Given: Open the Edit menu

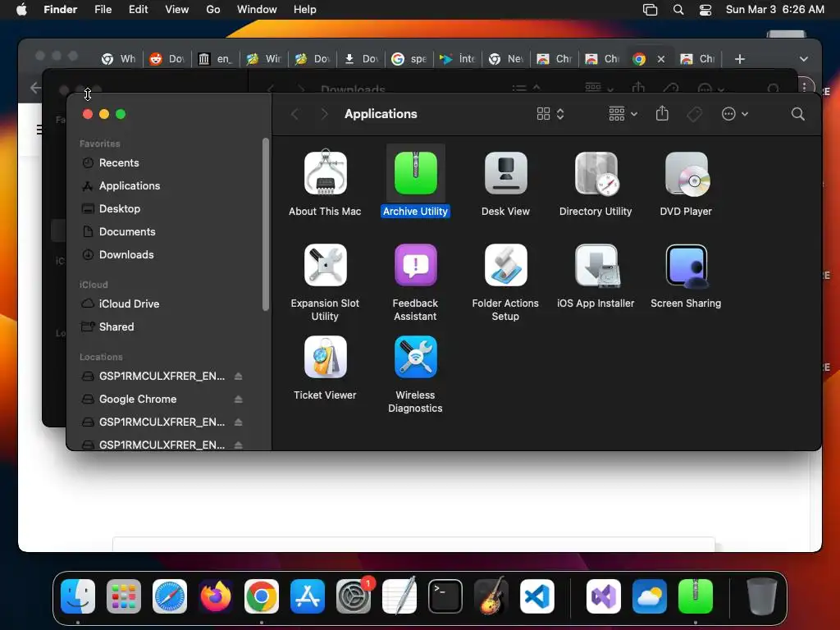Looking at the screenshot, I should click(138, 9).
